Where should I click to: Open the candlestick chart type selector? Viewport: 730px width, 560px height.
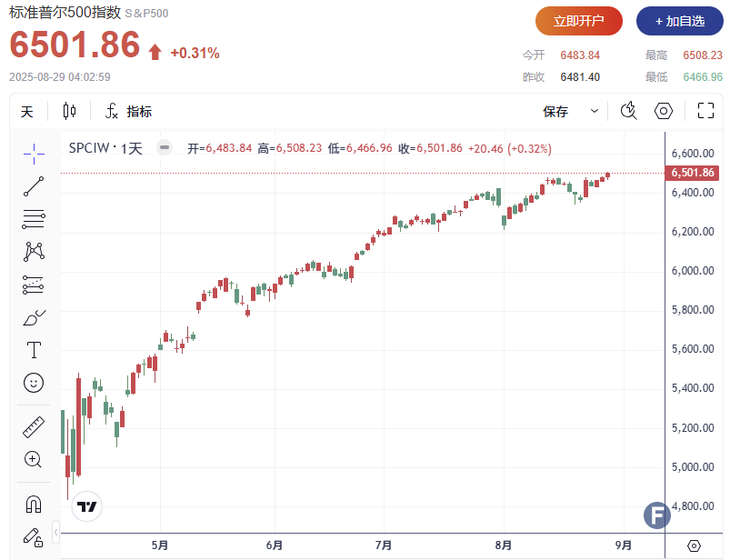coord(69,111)
